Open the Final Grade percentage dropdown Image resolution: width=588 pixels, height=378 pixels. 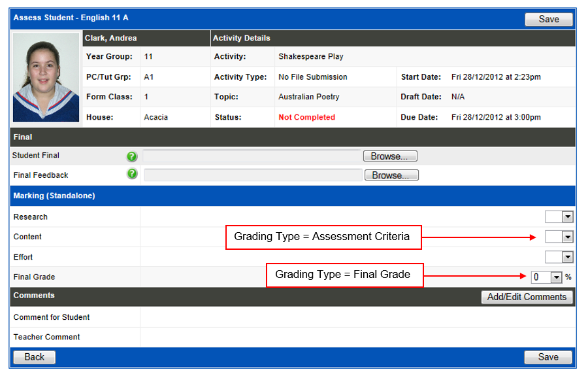point(546,277)
